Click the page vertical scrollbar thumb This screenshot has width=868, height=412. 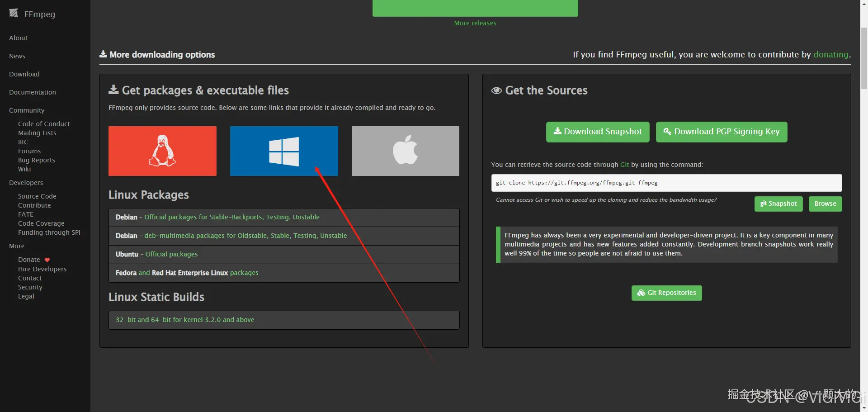[864, 58]
